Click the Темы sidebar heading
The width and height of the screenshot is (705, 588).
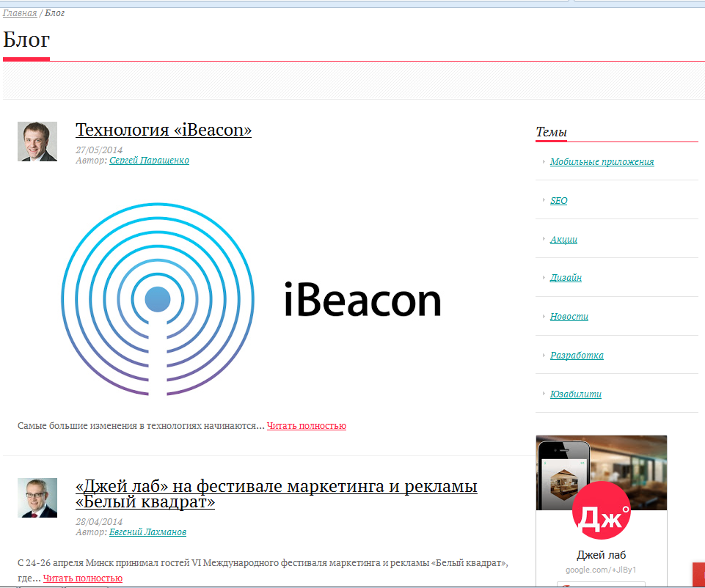point(551,133)
